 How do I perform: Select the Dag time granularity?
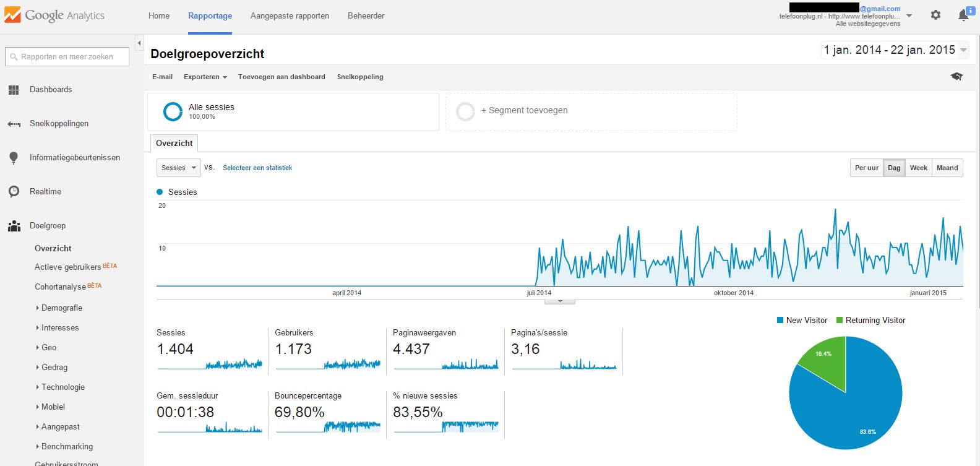pyautogui.click(x=894, y=168)
